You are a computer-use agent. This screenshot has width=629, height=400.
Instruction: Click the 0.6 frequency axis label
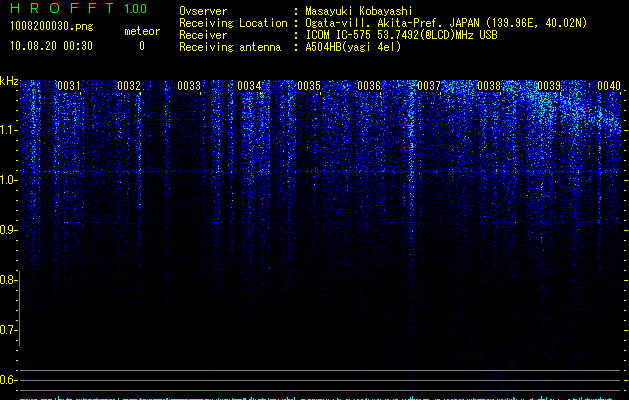(x=8, y=380)
